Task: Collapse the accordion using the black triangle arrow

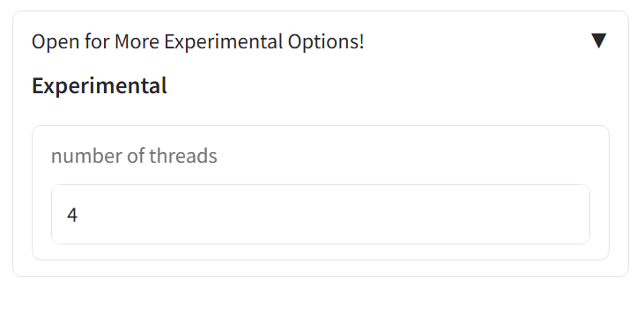Action: [x=598, y=40]
